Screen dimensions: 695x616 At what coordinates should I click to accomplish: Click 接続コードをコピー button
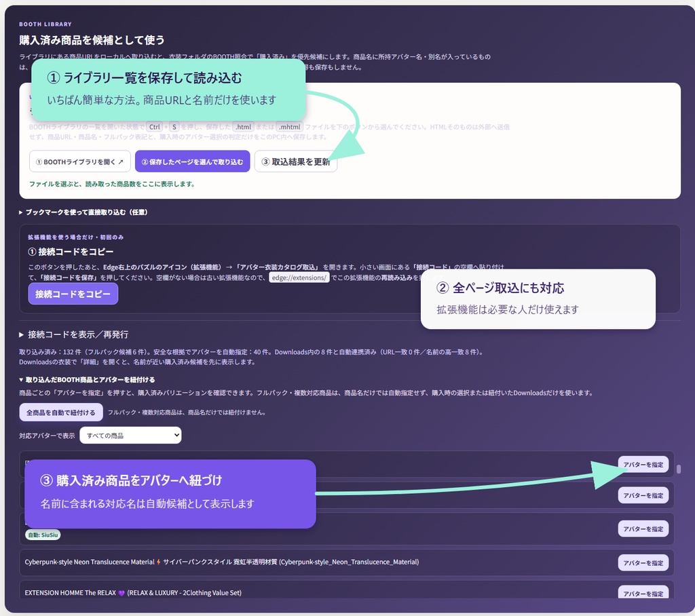point(73,294)
